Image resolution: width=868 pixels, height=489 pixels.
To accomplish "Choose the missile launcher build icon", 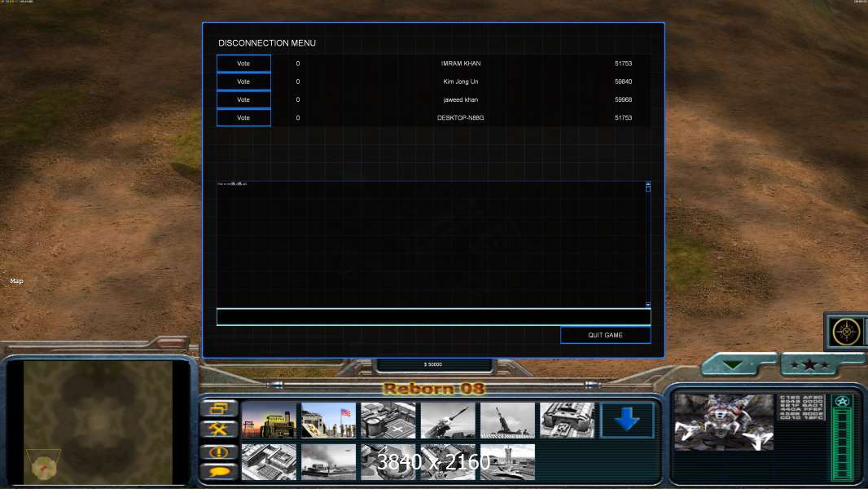I will click(x=448, y=421).
